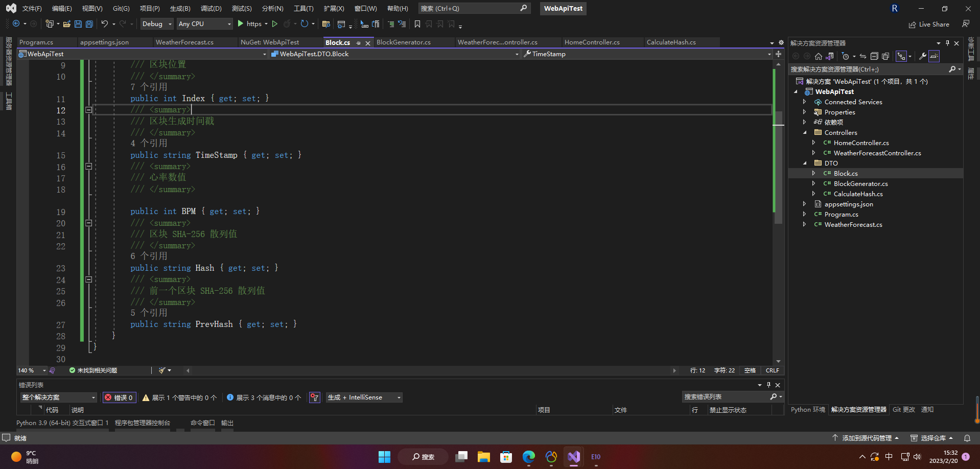Open the Build + IntelliSense dropdown

pyautogui.click(x=364, y=397)
